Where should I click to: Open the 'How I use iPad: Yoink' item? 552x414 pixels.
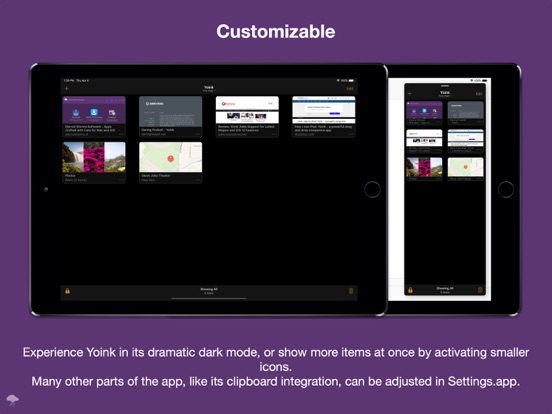[x=324, y=117]
